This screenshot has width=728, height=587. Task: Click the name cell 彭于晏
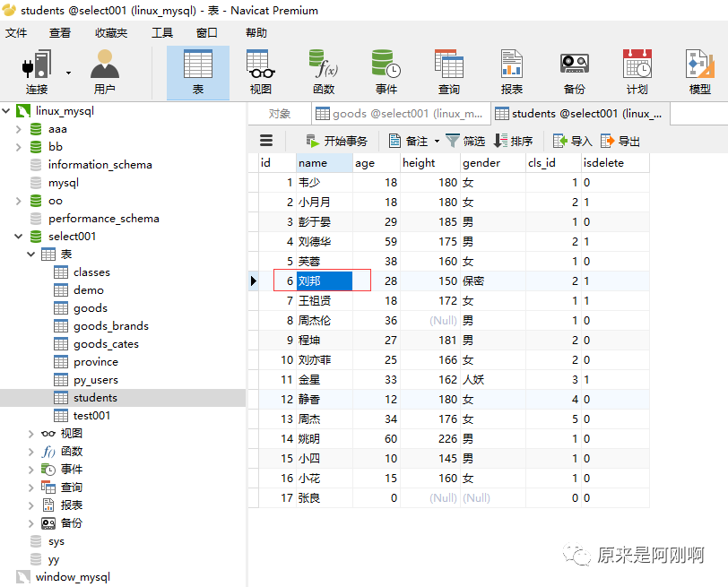coord(324,222)
